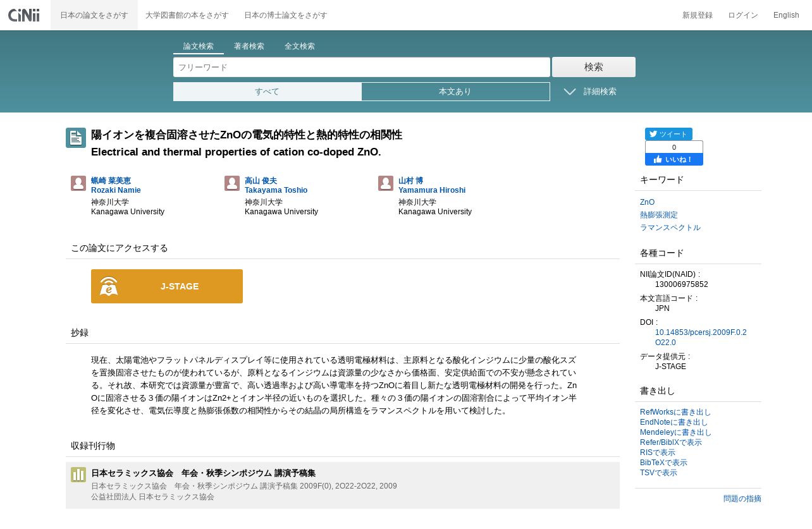Open author link Rozaki Namie

116,190
